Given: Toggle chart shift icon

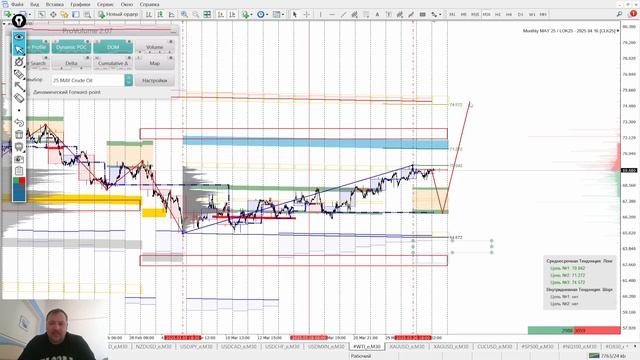Looking at the screenshot, I should pos(232,14).
